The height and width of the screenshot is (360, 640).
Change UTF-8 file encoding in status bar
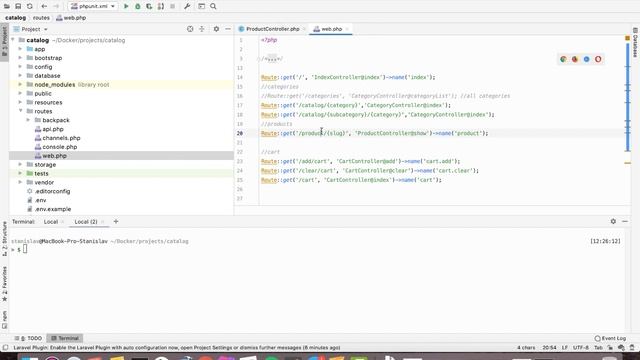581,348
